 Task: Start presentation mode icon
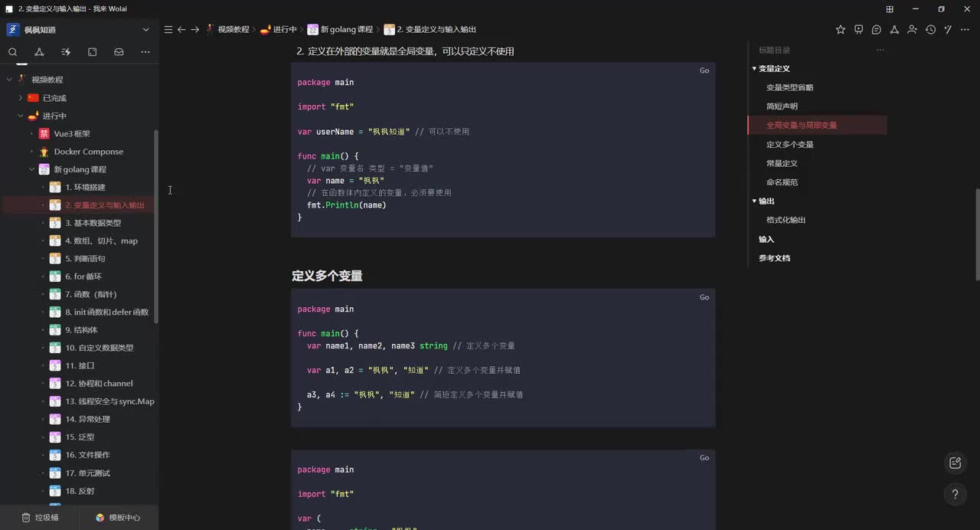click(x=858, y=29)
